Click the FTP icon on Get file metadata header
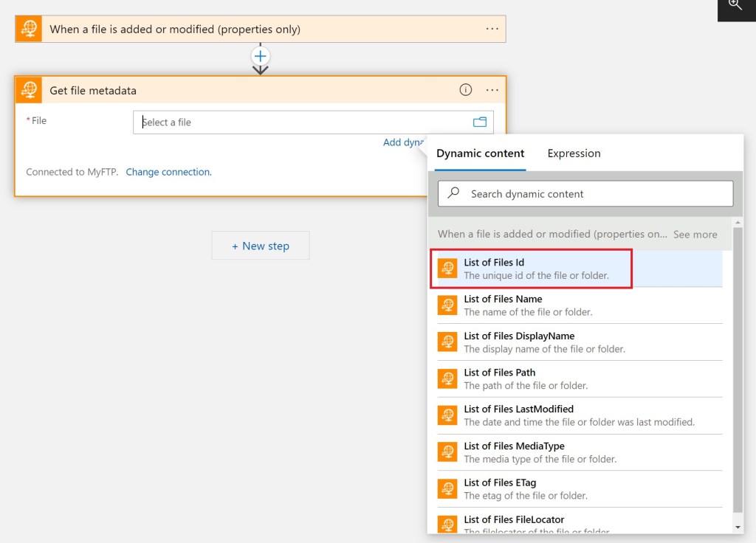The image size is (756, 543). 29,90
